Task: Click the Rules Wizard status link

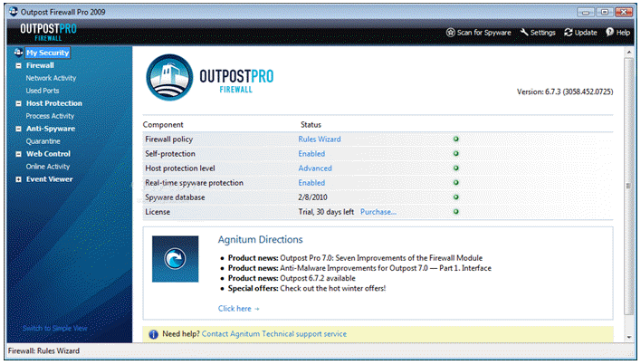Action: click(x=319, y=139)
